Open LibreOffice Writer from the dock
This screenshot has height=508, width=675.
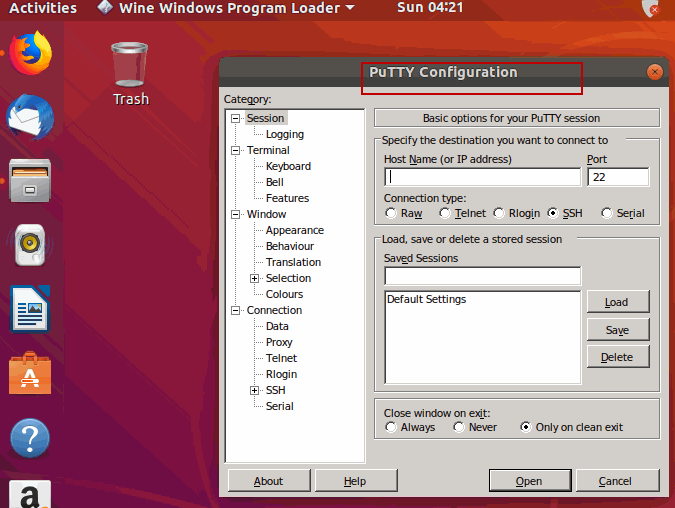pos(30,309)
